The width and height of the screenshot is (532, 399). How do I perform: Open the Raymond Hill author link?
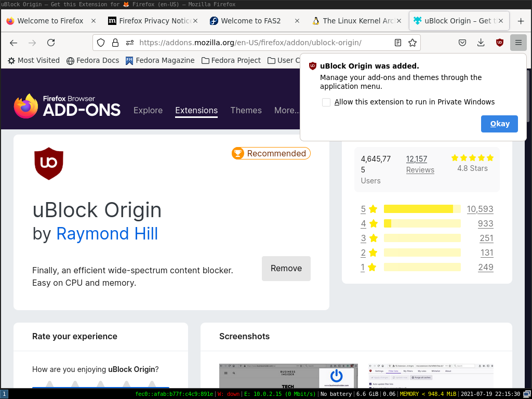point(107,234)
